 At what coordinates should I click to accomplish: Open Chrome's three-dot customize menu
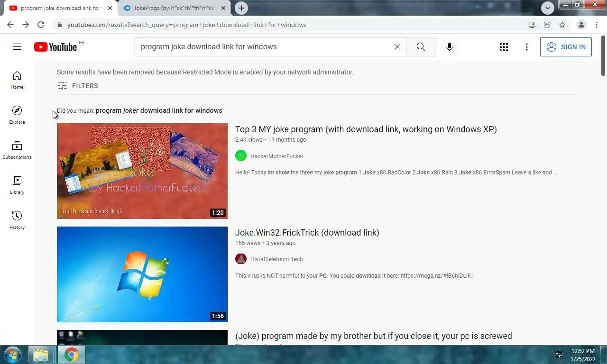click(x=597, y=25)
